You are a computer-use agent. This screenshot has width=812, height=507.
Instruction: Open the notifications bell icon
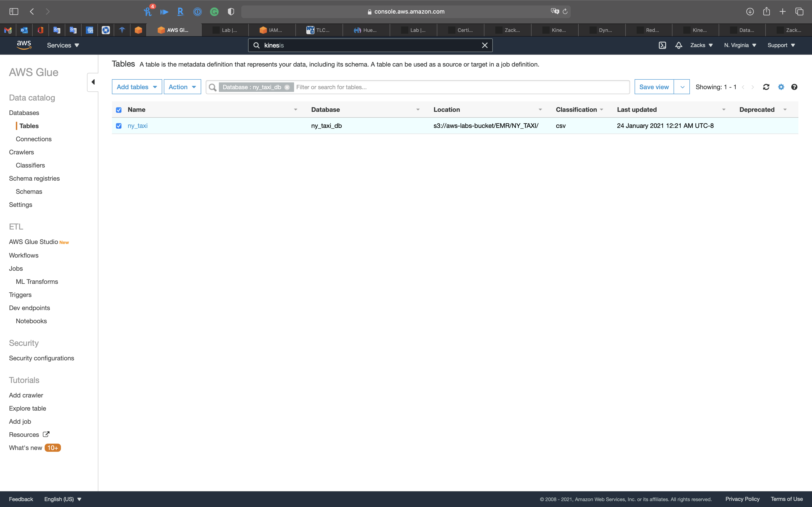click(679, 45)
